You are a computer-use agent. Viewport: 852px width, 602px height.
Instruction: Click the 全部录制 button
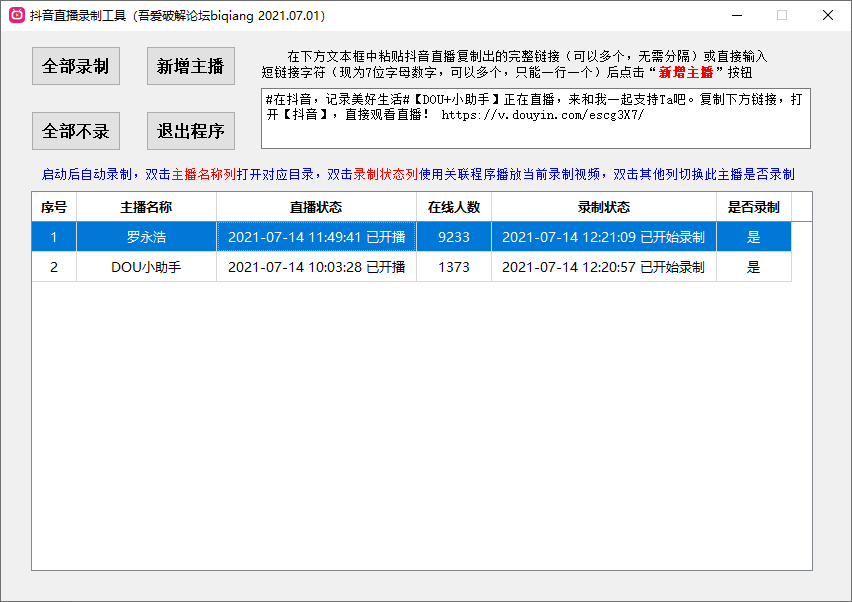pyautogui.click(x=76, y=66)
